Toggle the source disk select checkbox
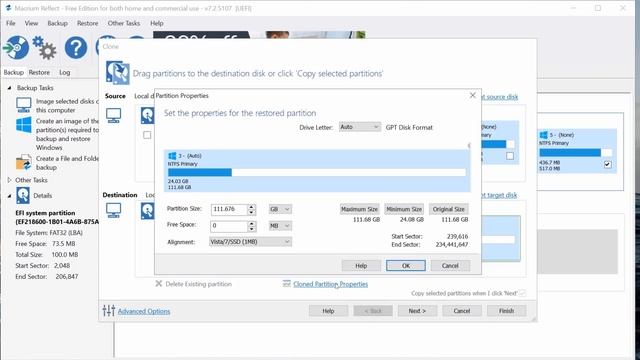Screen dimensions: 640x360 [147, 135]
